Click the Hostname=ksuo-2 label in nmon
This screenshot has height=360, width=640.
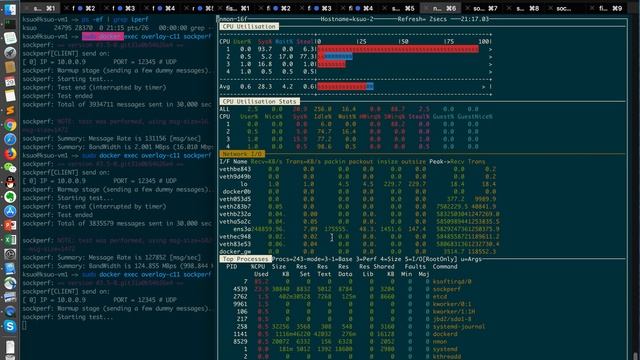[x=347, y=19]
